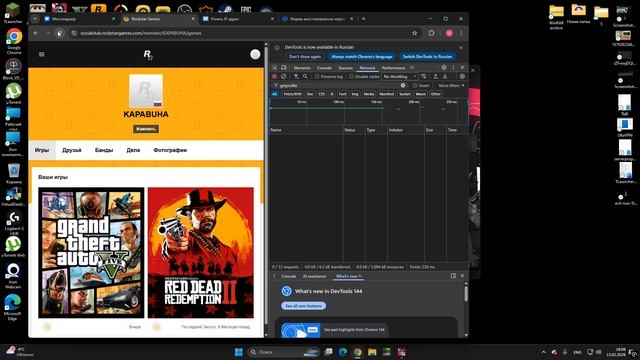Clear the network log in DevTools
640x360 pixels.
click(x=283, y=76)
